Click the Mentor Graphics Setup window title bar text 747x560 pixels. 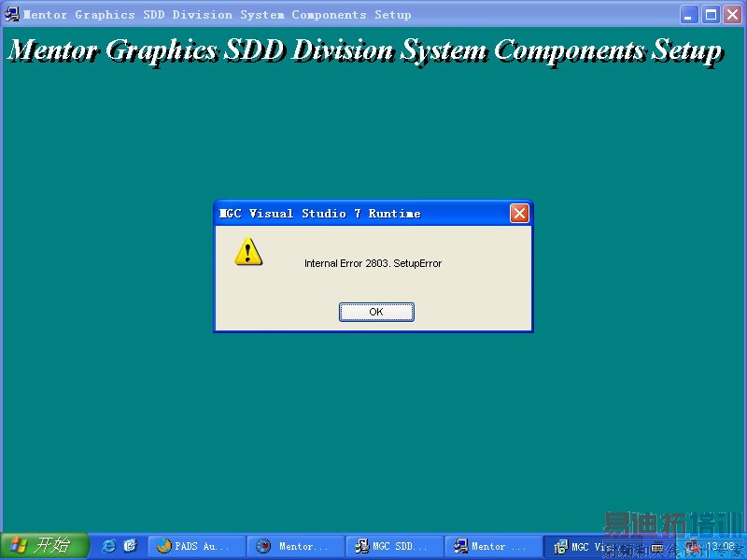coord(218,15)
